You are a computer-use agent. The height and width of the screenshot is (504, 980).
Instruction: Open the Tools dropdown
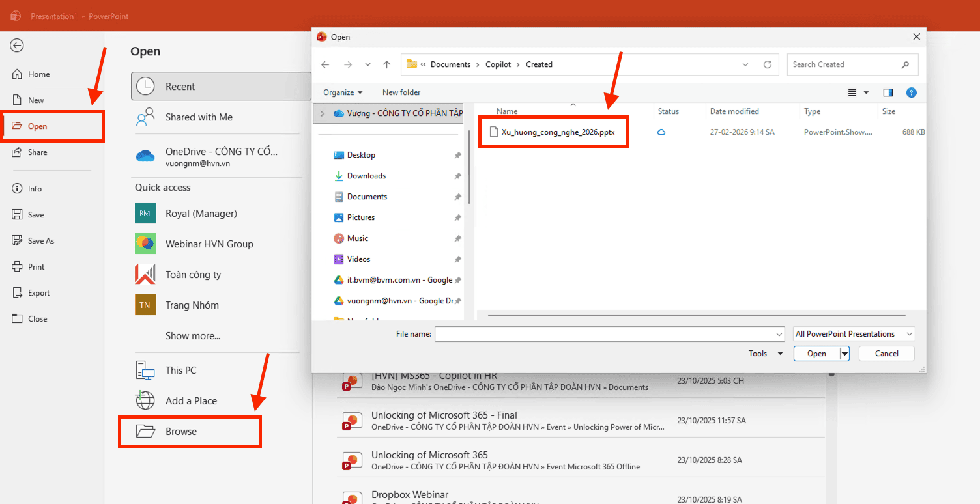coord(766,354)
